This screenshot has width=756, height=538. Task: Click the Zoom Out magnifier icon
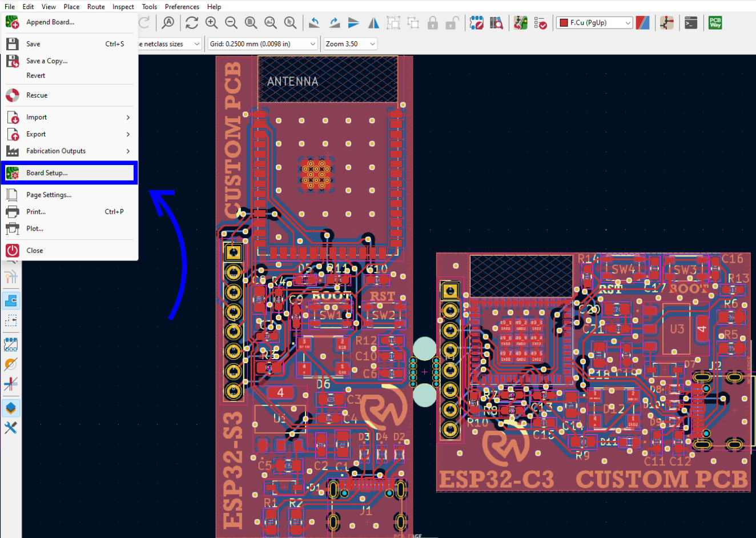[231, 23]
